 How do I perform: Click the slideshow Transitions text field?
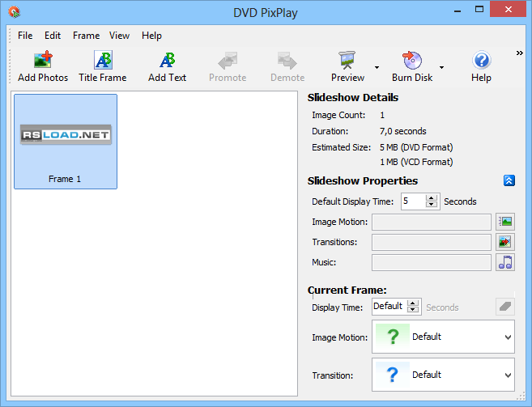[x=432, y=242]
